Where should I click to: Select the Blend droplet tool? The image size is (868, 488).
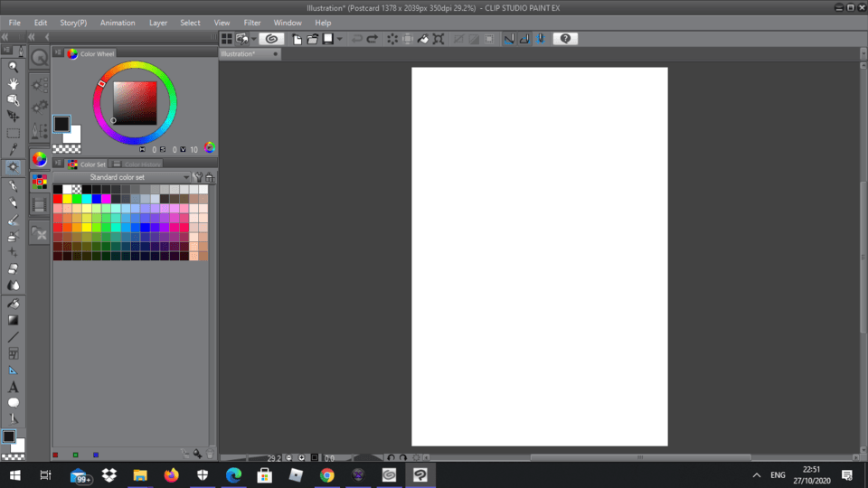pyautogui.click(x=14, y=286)
